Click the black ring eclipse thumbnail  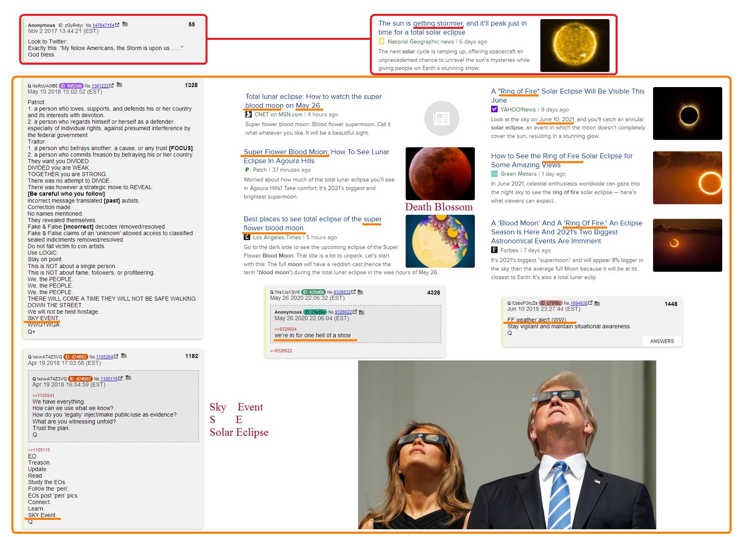688,114
